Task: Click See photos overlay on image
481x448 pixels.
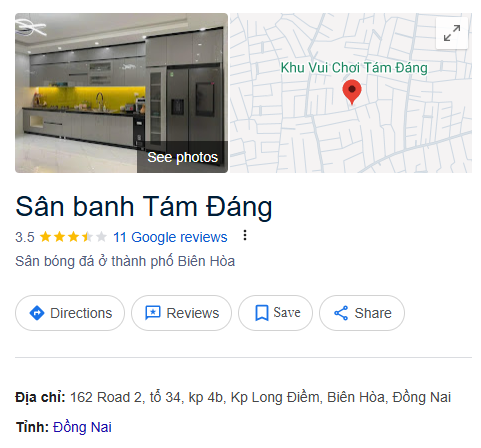Action: (182, 157)
